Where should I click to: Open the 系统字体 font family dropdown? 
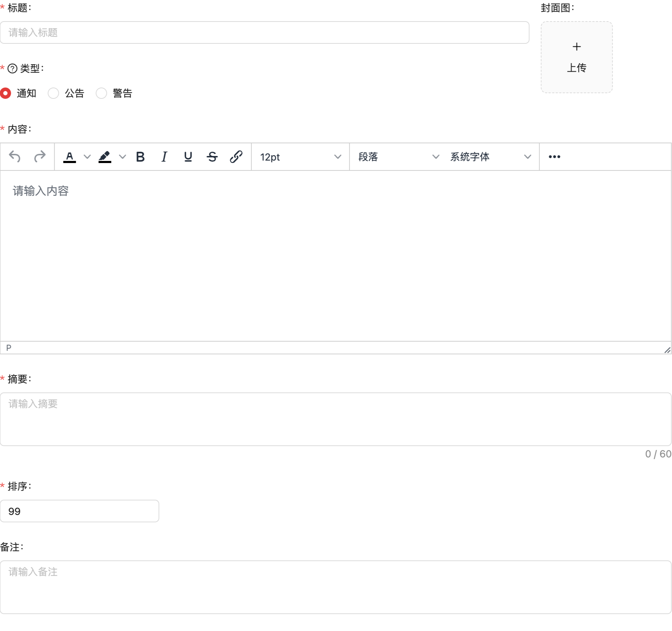click(491, 157)
